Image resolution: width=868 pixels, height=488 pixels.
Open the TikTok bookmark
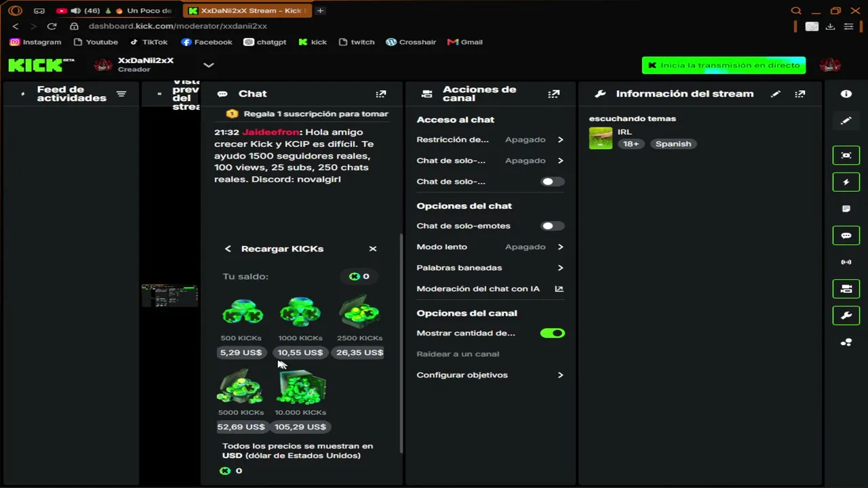149,42
